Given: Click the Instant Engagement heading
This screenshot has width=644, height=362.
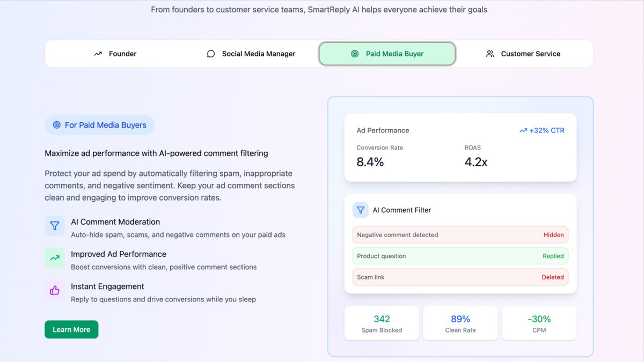Looking at the screenshot, I should 107,286.
